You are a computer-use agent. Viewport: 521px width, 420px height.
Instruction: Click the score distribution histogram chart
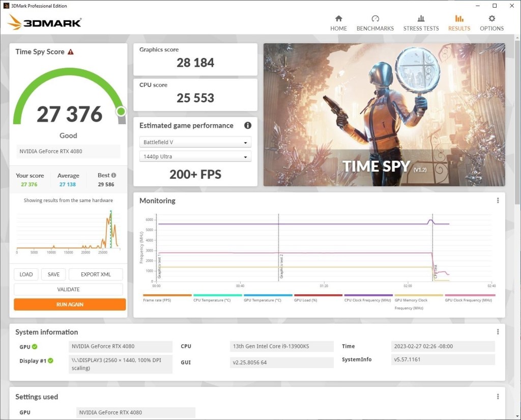pyautogui.click(x=68, y=232)
